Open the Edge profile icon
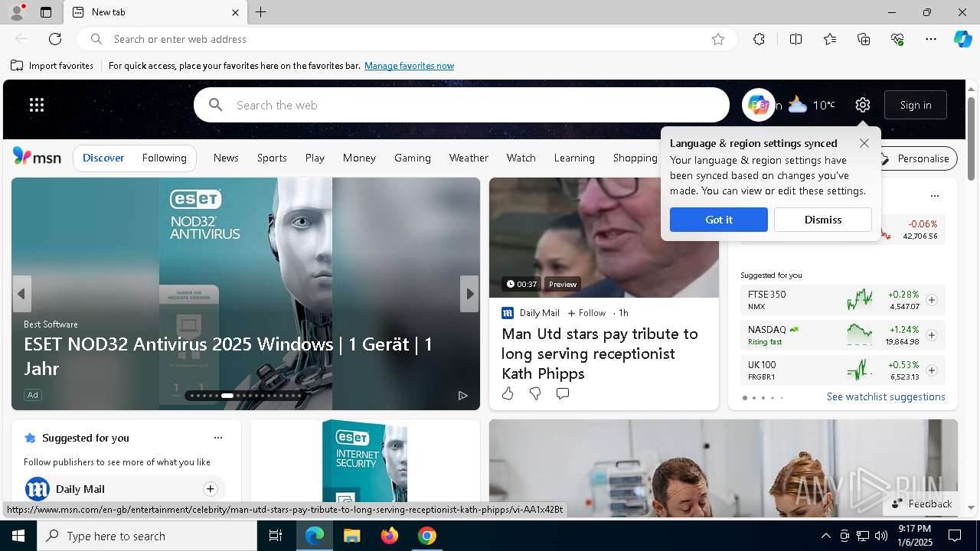Screen dimensions: 980x551 click(x=16, y=12)
